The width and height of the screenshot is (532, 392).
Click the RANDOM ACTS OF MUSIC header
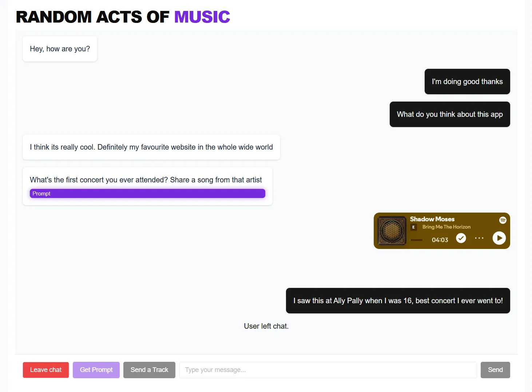tap(123, 16)
